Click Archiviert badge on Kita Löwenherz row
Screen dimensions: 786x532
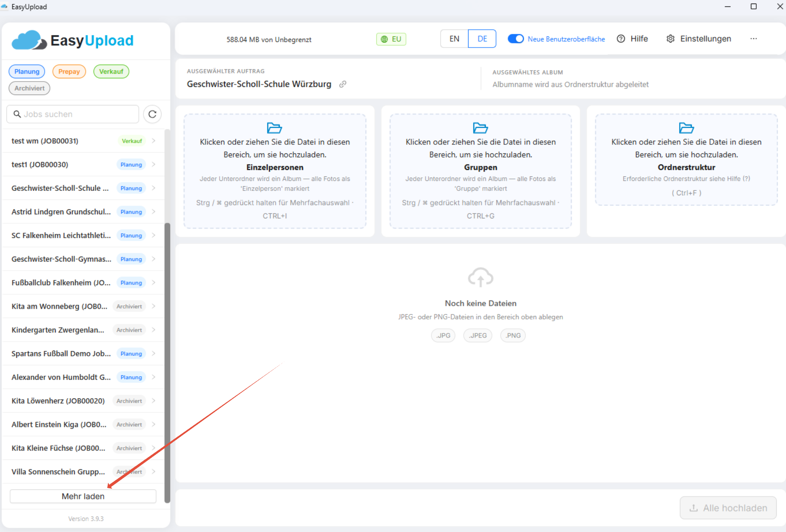point(129,401)
